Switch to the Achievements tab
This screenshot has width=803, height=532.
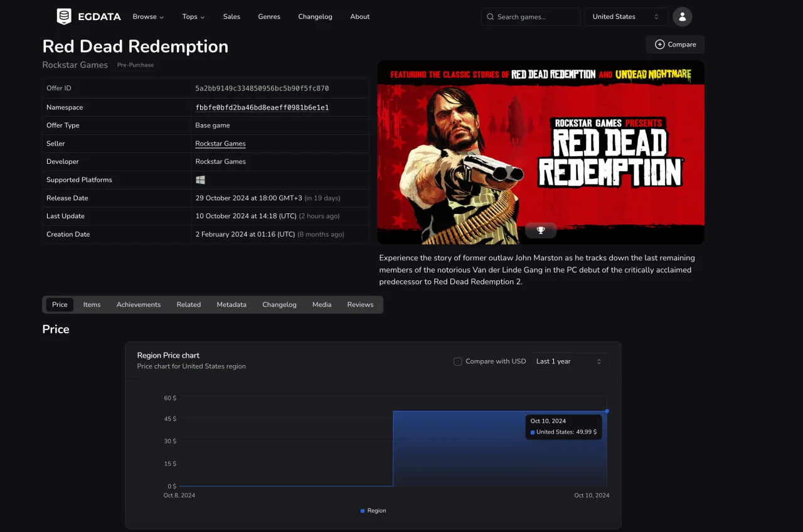click(x=138, y=305)
